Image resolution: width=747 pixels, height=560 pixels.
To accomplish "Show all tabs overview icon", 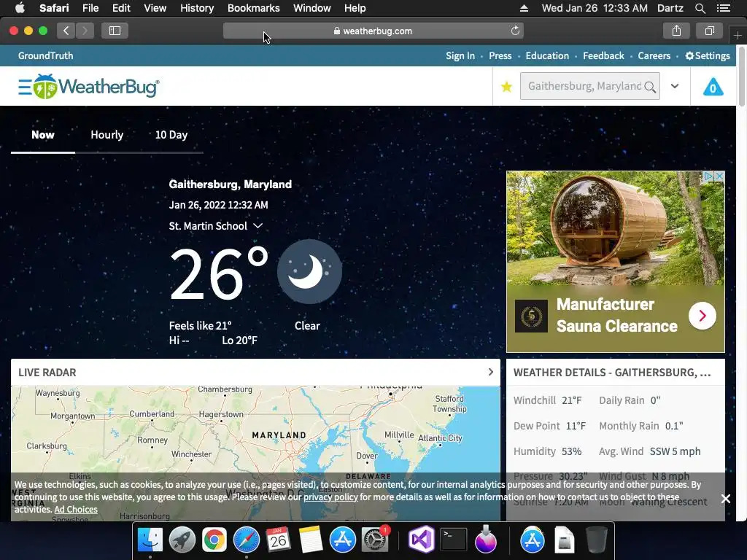I will pos(709,31).
